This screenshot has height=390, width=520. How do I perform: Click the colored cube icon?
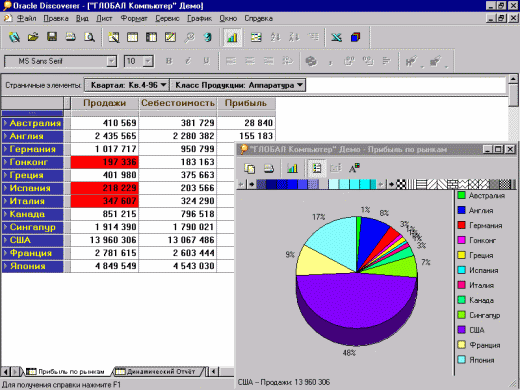pyautogui.click(x=355, y=37)
